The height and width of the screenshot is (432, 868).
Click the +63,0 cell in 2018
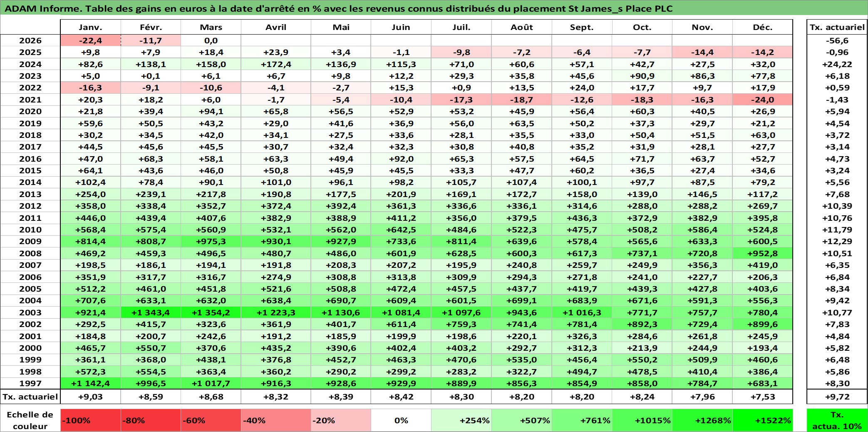click(x=763, y=135)
